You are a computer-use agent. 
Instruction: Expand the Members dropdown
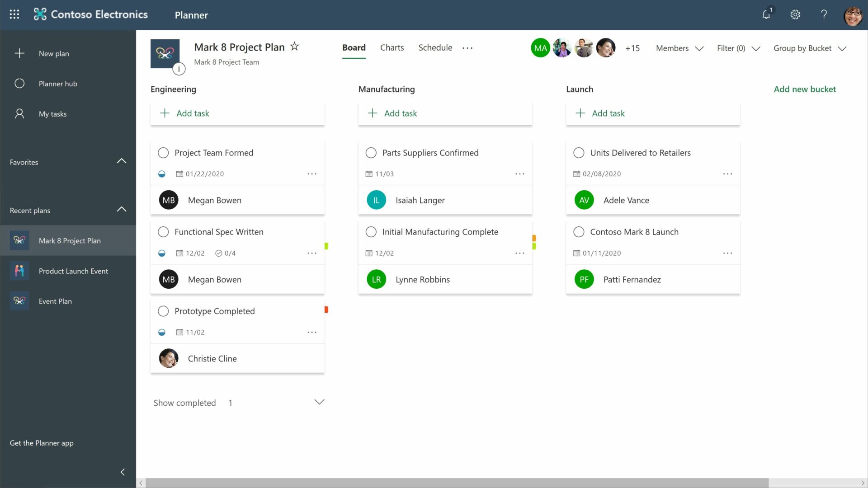pos(680,47)
